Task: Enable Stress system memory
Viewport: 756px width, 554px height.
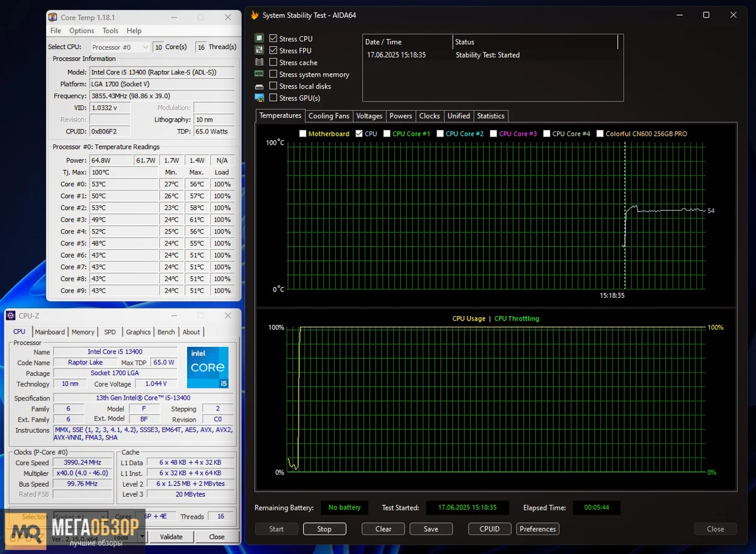Action: coord(273,74)
